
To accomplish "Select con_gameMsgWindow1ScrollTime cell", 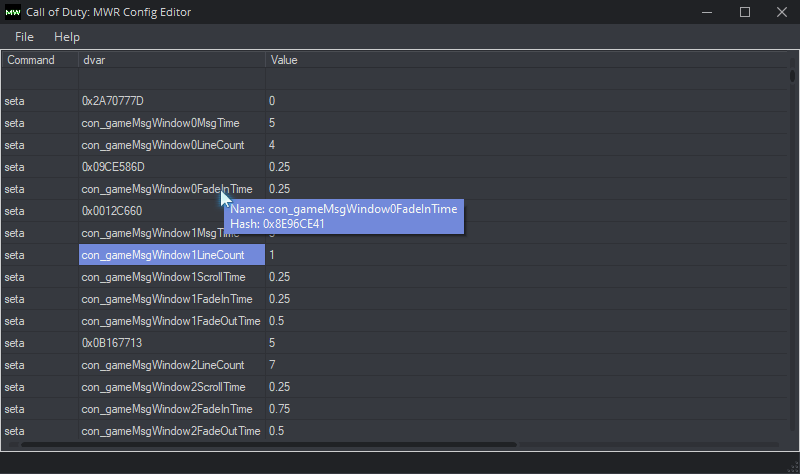I will [x=172, y=277].
